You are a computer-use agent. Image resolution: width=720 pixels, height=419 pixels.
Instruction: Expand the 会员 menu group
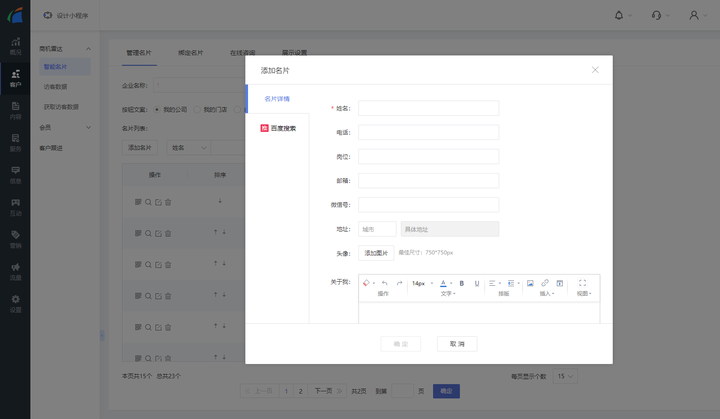pos(88,127)
